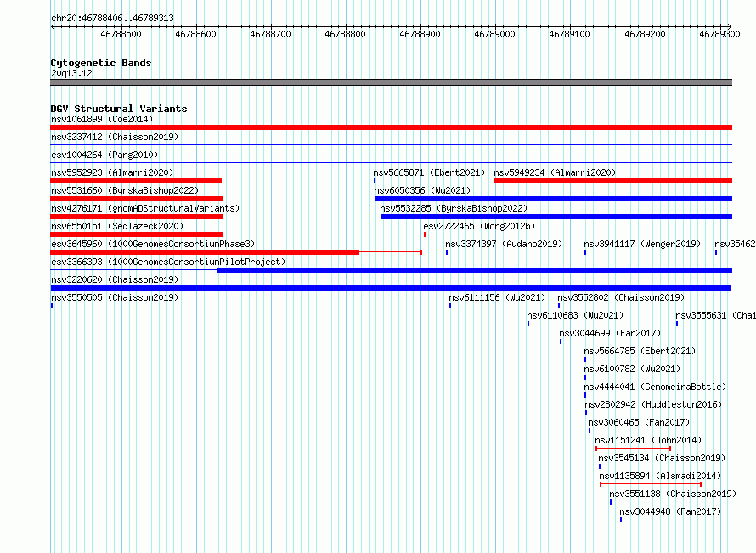Click nsv3551138 (Chaisson2019) label
This screenshot has height=553, width=756.
[673, 494]
